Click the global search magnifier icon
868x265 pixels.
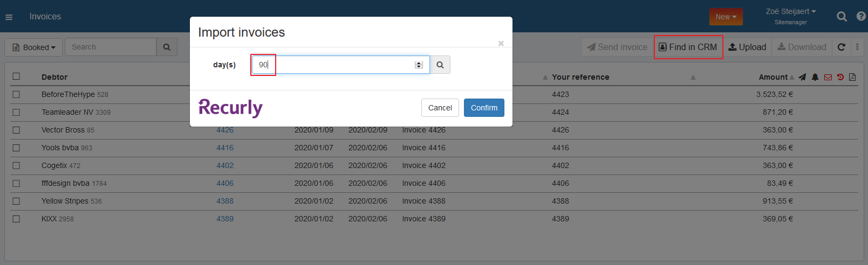pos(842,17)
